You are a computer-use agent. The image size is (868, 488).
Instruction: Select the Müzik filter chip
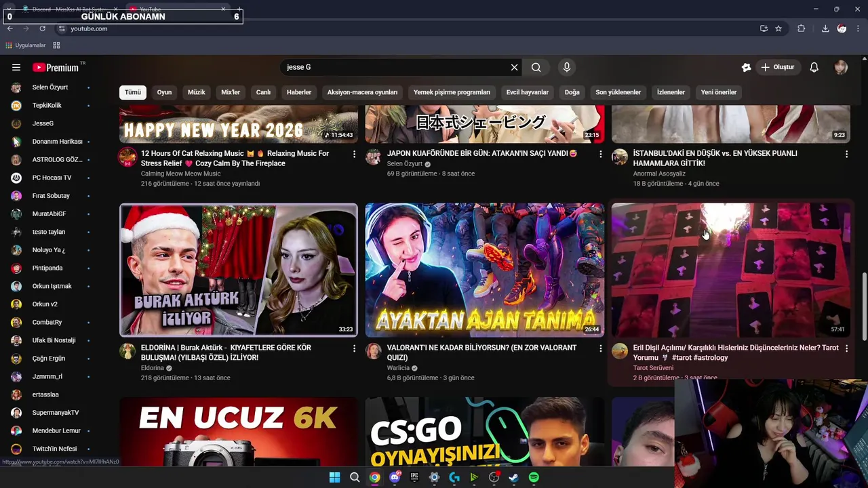coord(196,92)
